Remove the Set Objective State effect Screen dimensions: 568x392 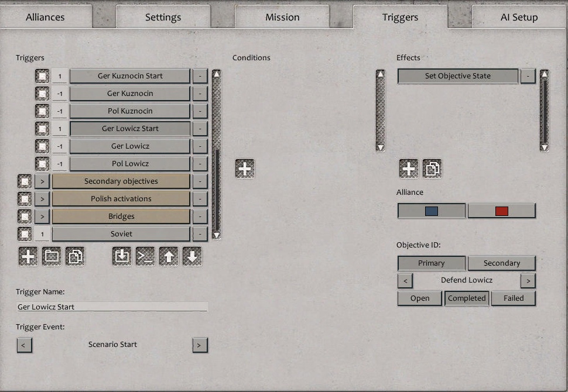(x=528, y=77)
